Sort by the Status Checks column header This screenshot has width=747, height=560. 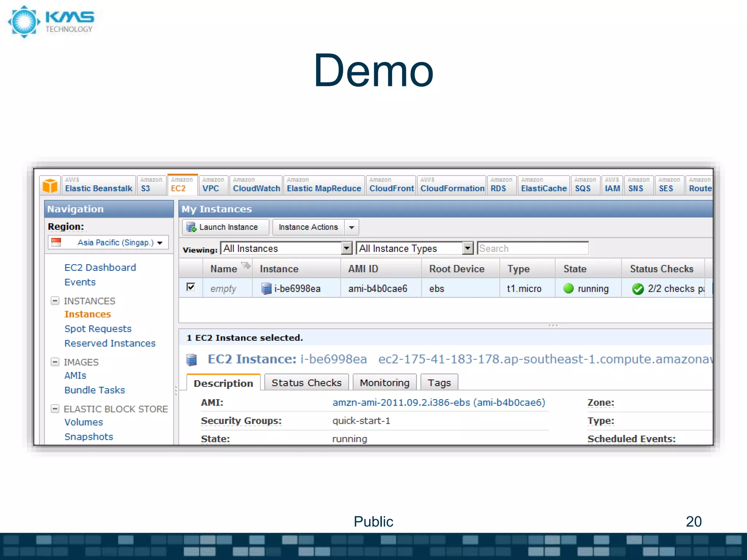663,269
